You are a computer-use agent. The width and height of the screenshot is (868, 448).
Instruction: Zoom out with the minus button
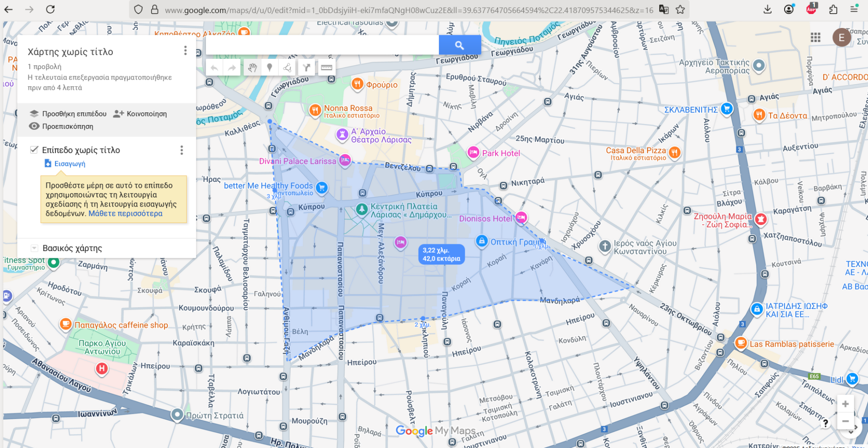tap(845, 421)
